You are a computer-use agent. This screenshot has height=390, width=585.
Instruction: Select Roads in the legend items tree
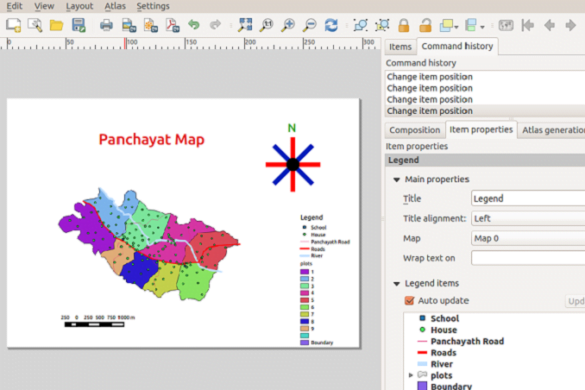(x=443, y=353)
